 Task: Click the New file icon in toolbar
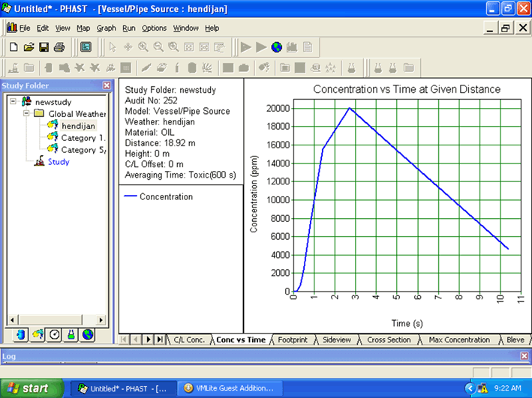click(x=14, y=47)
